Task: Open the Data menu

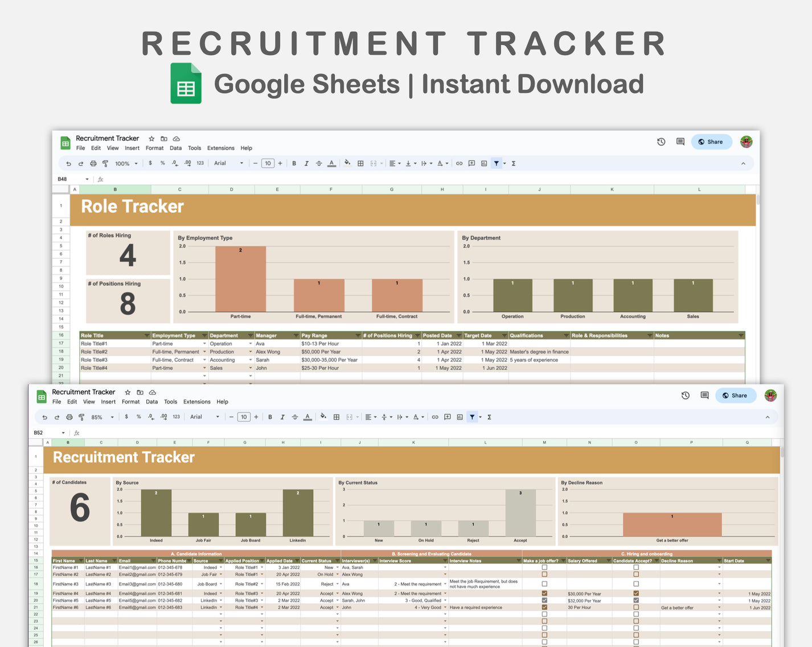Action: [151, 401]
